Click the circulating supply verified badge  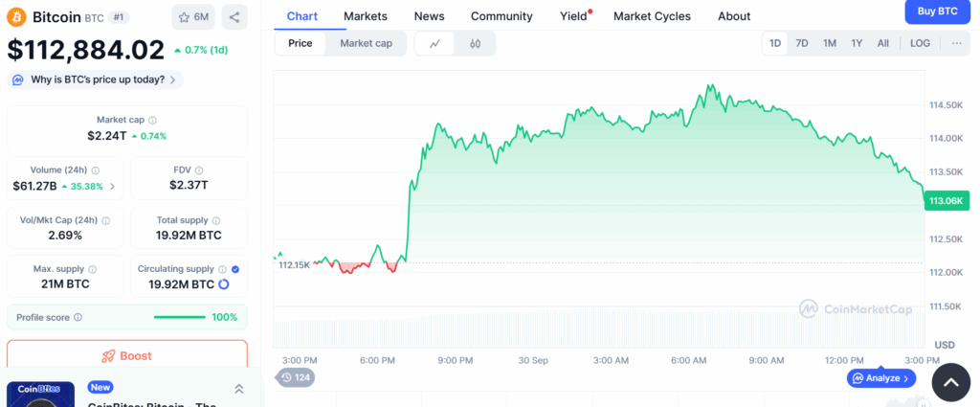[235, 269]
